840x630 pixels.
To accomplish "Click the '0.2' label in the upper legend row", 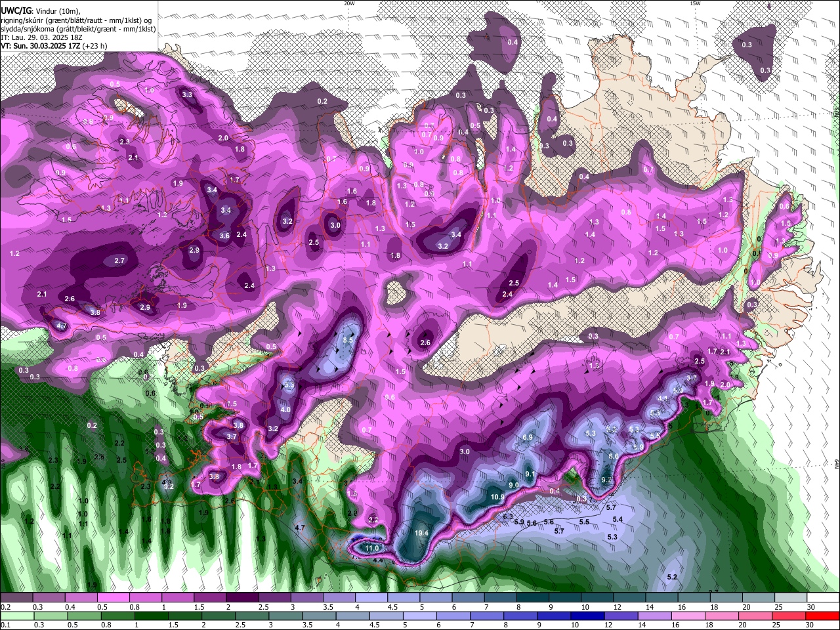I will (x=5, y=607).
